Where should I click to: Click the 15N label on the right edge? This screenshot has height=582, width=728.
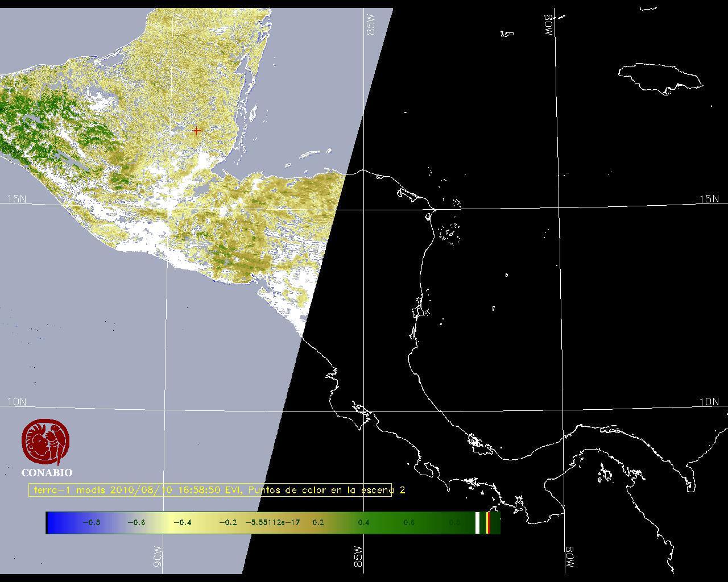coord(709,199)
